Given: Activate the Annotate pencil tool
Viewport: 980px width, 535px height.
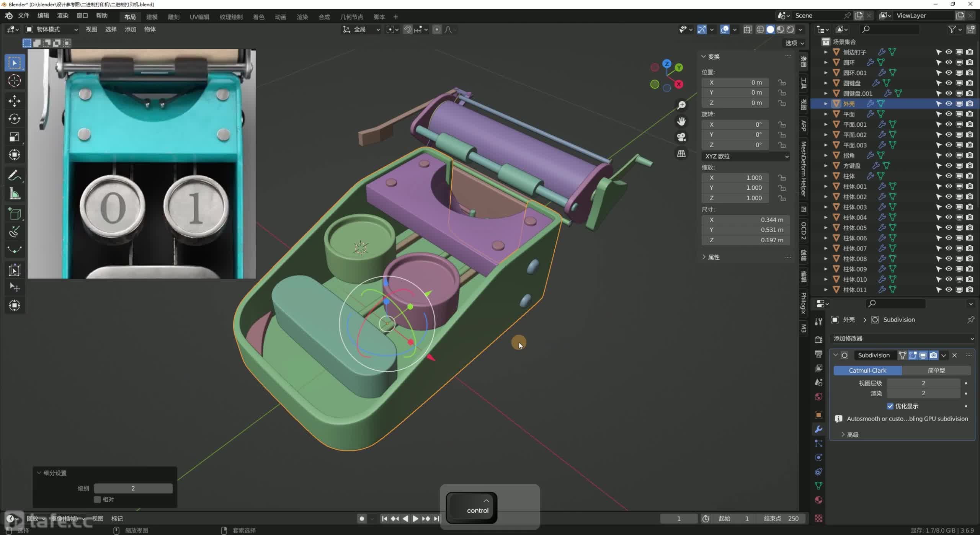Looking at the screenshot, I should point(15,176).
